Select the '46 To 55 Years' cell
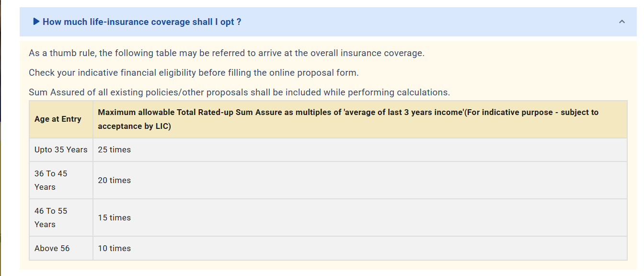 pyautogui.click(x=51, y=218)
